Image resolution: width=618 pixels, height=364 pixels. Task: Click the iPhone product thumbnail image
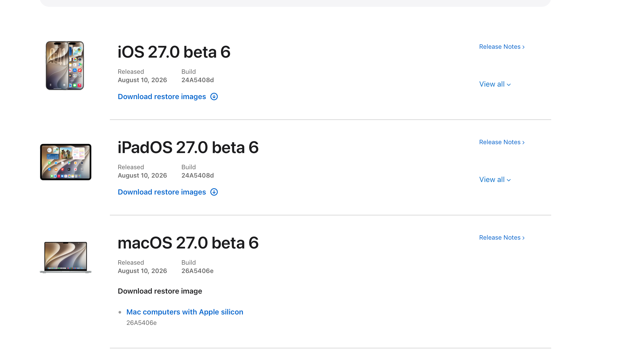(65, 65)
